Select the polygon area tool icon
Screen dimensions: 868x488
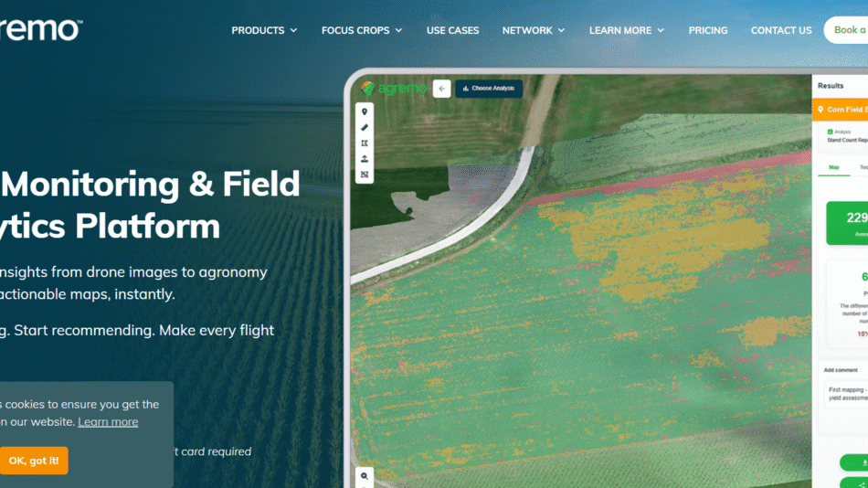click(x=365, y=143)
